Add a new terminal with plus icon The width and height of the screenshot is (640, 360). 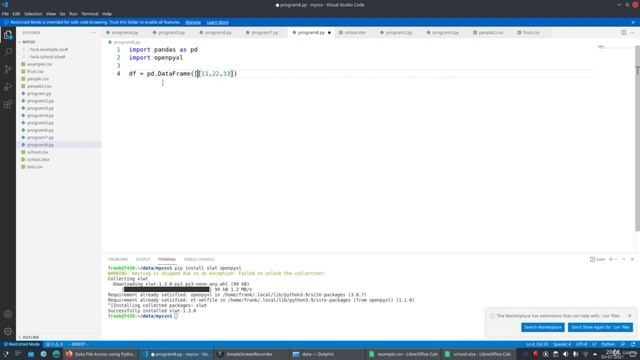click(611, 260)
